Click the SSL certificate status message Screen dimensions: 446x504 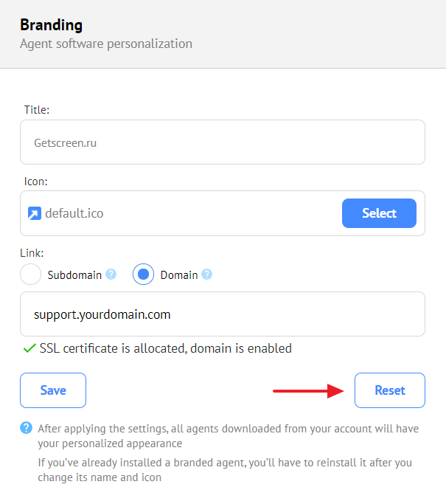(x=166, y=348)
